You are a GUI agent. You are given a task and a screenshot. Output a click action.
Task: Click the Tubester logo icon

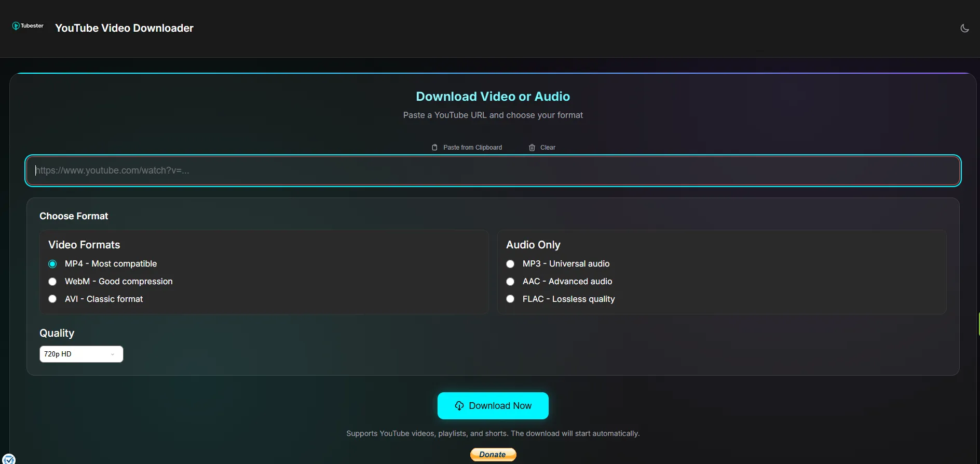(x=16, y=26)
